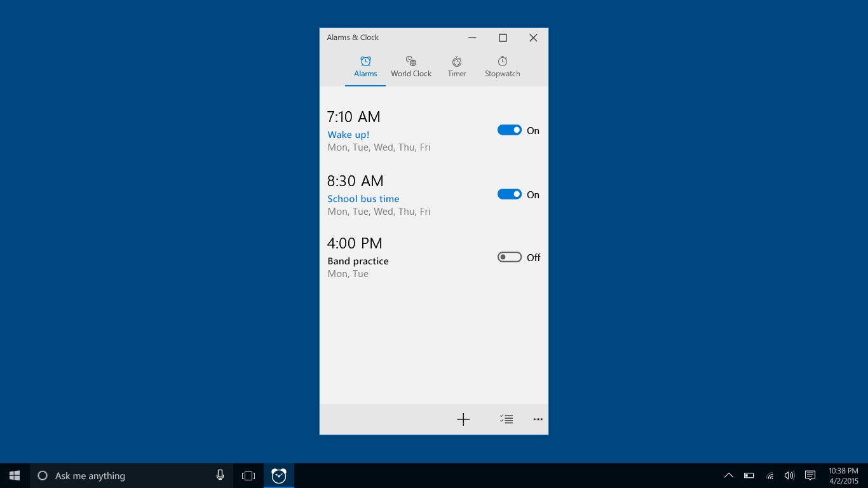Turn off the Wake up! alarm
Viewport: 868px width, 488px height.
(510, 130)
